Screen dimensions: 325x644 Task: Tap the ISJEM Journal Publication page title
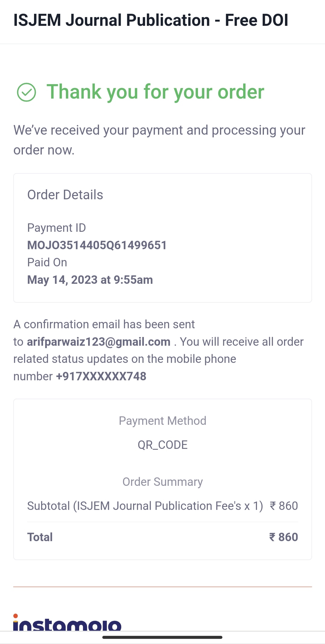click(x=151, y=20)
